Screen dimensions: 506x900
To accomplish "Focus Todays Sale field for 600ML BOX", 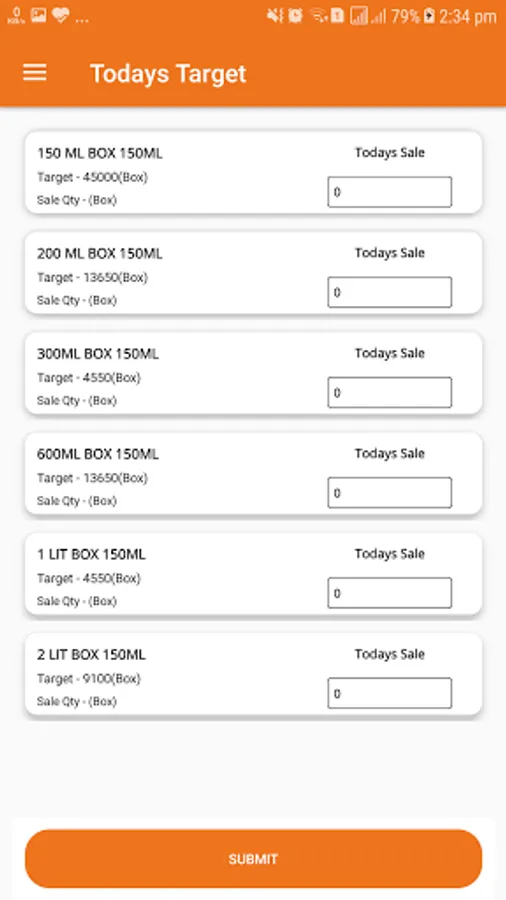I will [390, 492].
